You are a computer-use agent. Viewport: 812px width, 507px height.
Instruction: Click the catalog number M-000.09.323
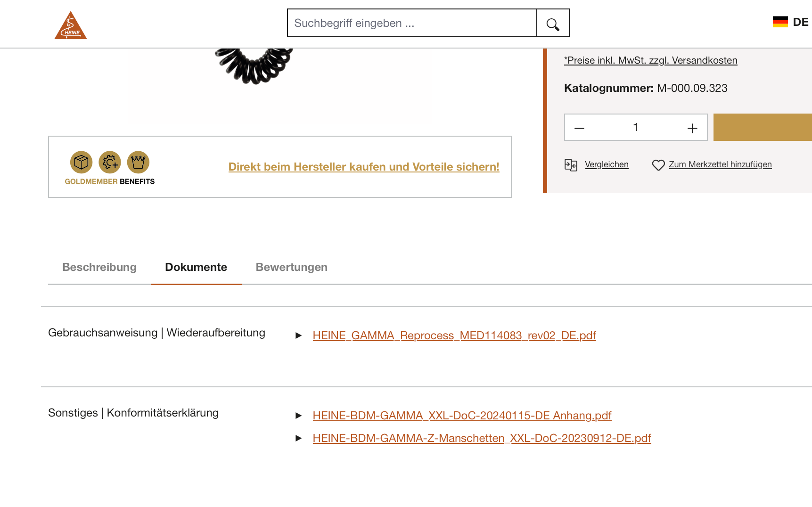[692, 88]
